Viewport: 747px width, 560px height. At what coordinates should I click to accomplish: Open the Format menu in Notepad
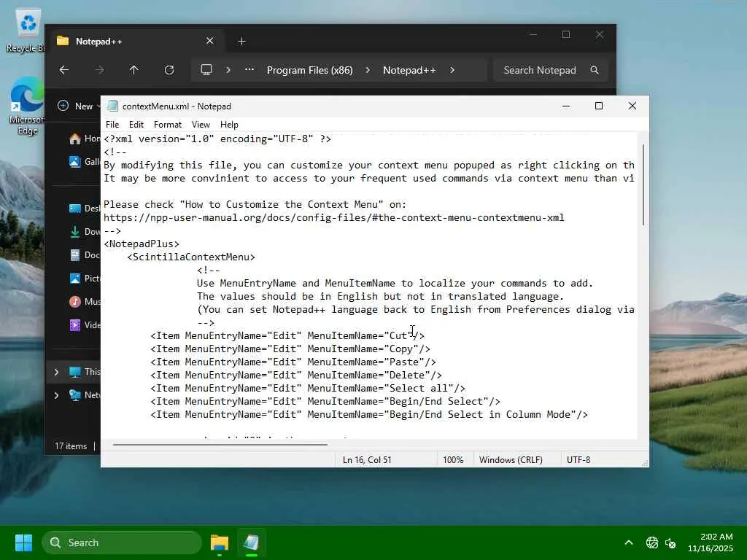[x=168, y=125]
